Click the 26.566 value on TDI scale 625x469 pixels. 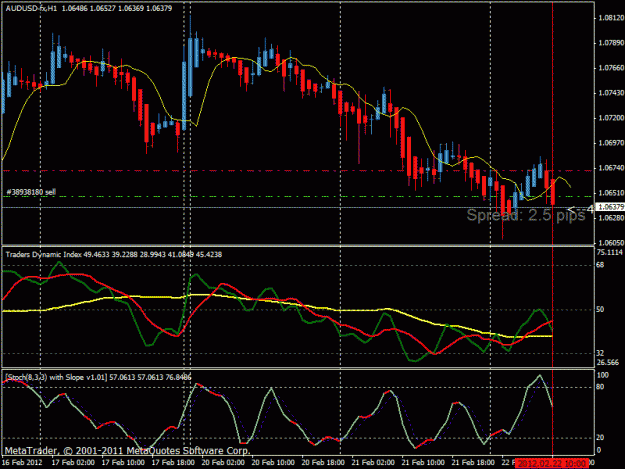(608, 362)
